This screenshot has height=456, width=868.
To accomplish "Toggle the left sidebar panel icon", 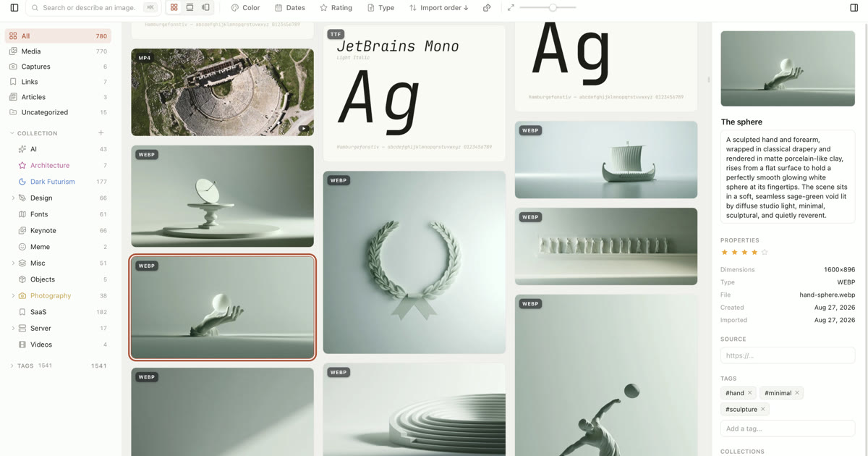I will pyautogui.click(x=14, y=8).
